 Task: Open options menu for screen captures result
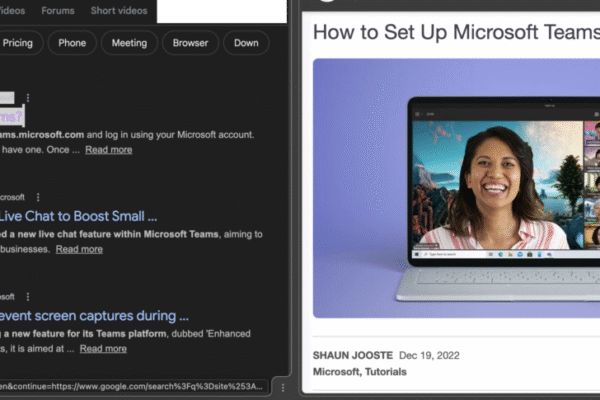tap(28, 297)
